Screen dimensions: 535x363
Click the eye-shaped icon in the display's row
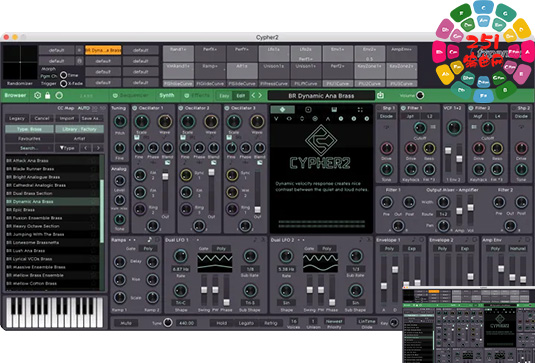pyautogui.click(x=289, y=119)
